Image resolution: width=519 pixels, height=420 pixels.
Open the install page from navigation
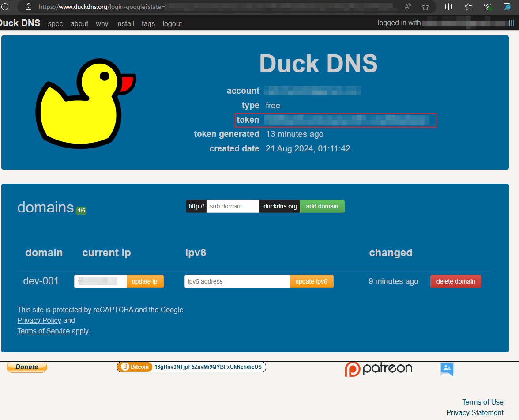[x=125, y=23]
